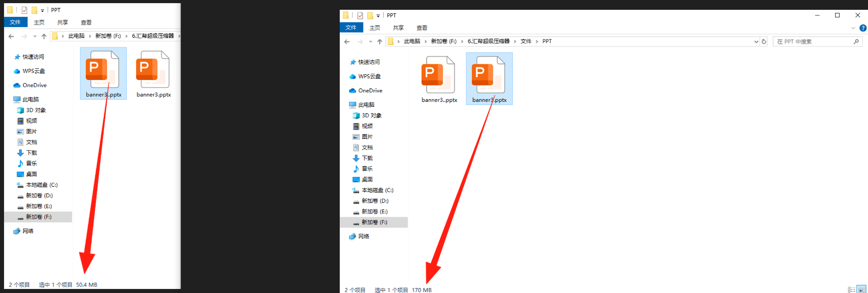Click 文件 breadcrumb in the right address bar
This screenshot has height=293, width=868.
pyautogui.click(x=526, y=41)
